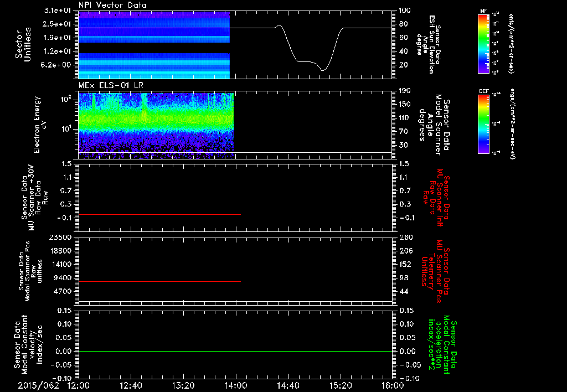Select the "Sector Unitless" axis label
Viewport: 567px width, 392px height.
[23, 44]
